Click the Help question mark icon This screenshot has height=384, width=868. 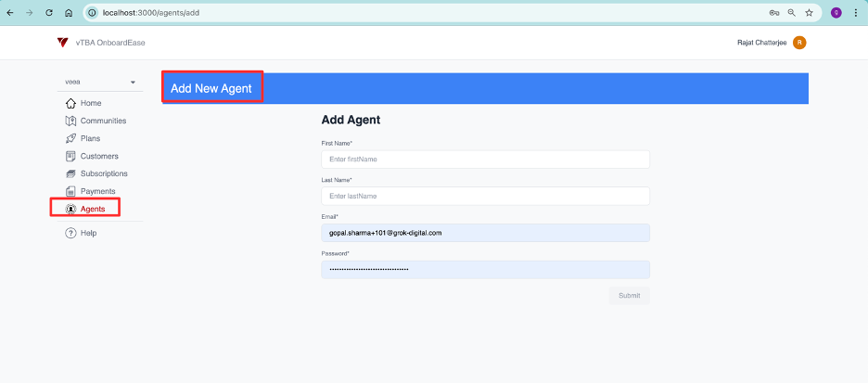pyautogui.click(x=70, y=233)
